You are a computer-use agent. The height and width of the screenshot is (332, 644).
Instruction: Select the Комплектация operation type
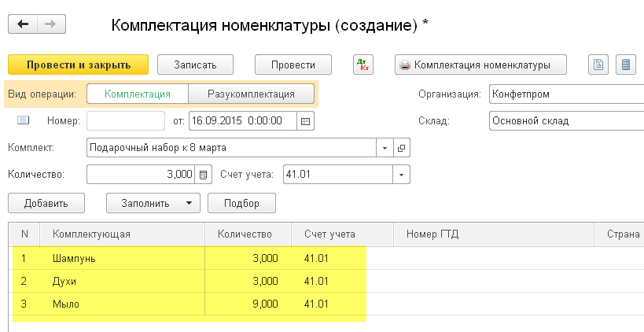pos(138,94)
